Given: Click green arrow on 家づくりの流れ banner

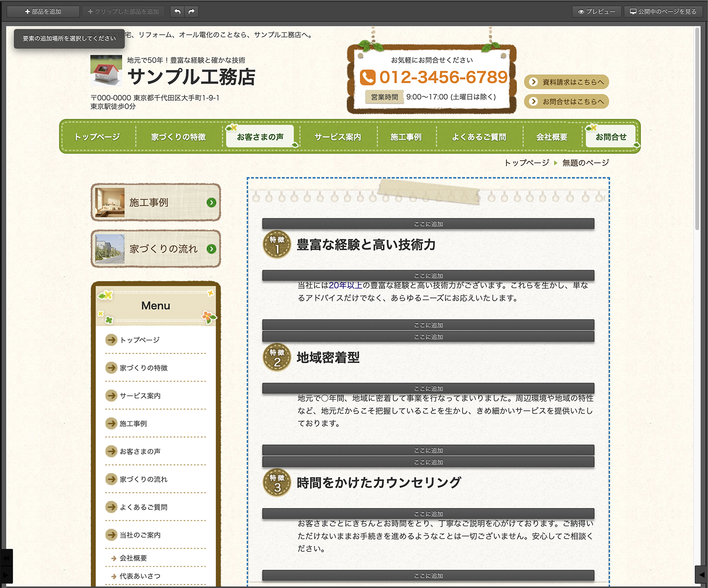Looking at the screenshot, I should point(211,249).
